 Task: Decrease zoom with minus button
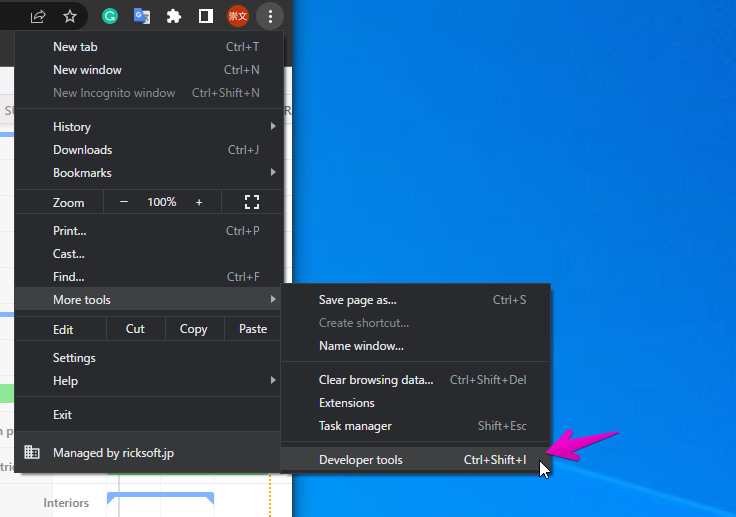click(x=124, y=202)
